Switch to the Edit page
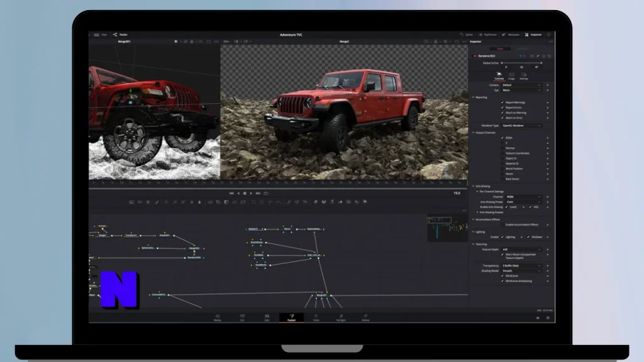 [267, 319]
